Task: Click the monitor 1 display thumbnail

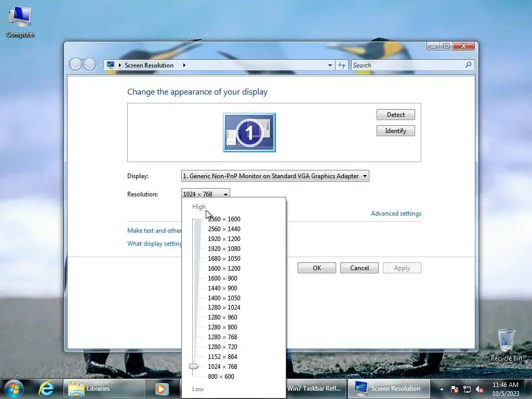Action: pos(249,132)
